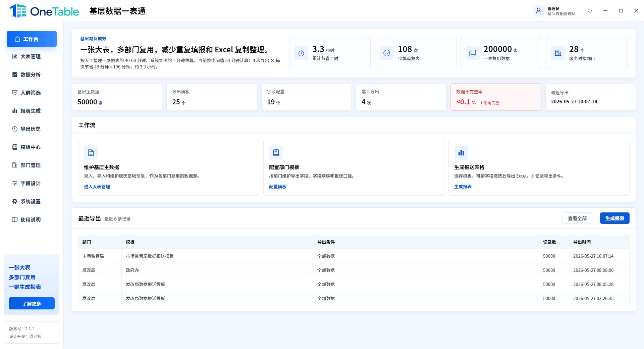Click the 部门管理 building icon
Image resolution: width=644 pixels, height=349 pixels.
click(15, 165)
